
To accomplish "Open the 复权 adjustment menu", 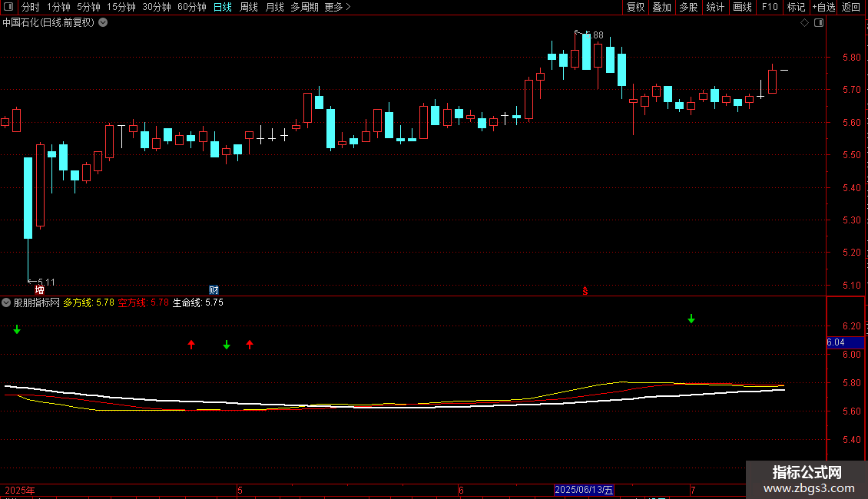I will pyautogui.click(x=635, y=7).
